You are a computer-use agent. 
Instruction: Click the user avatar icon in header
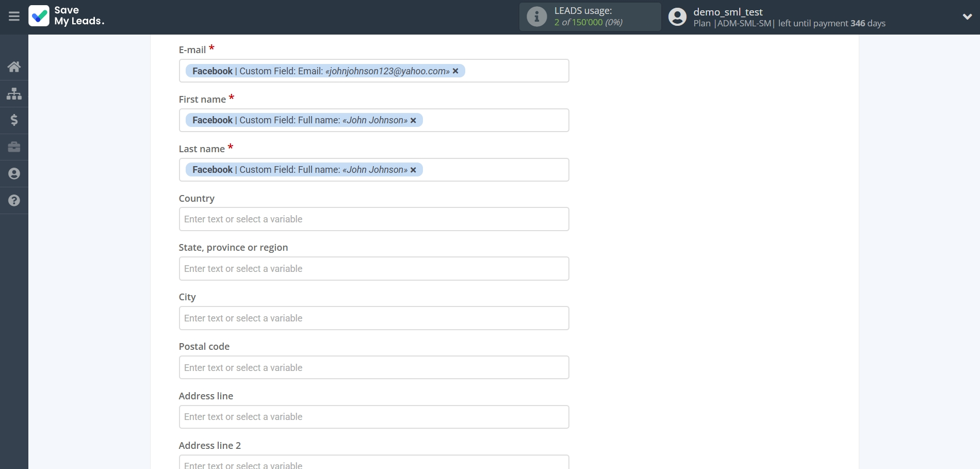(677, 17)
